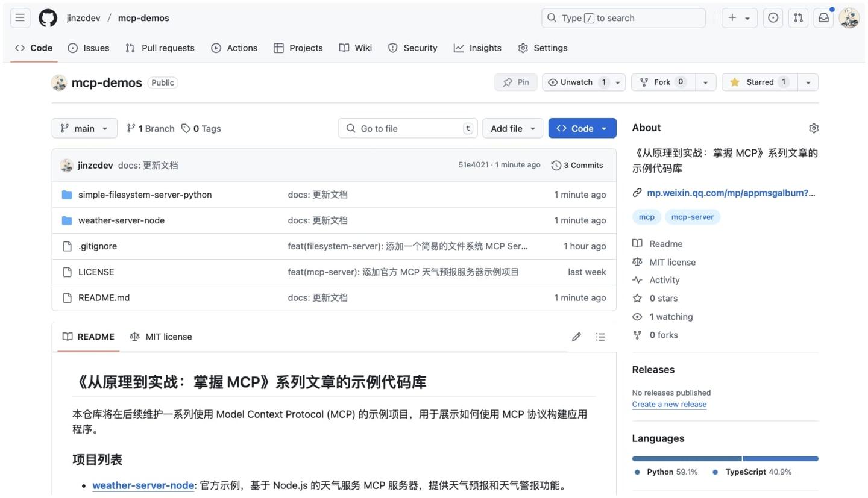
Task: Open the hamburger navigation menu
Action: pos(20,18)
